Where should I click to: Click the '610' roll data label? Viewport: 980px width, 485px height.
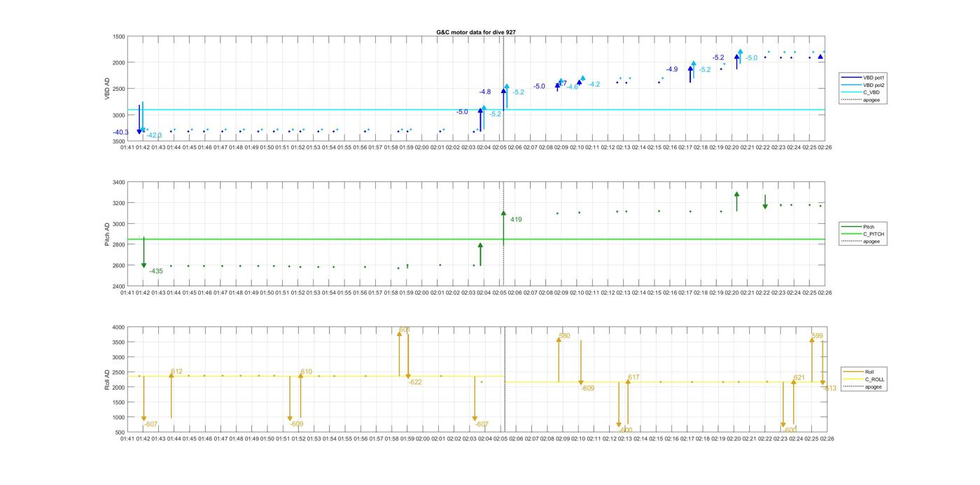[x=307, y=372]
